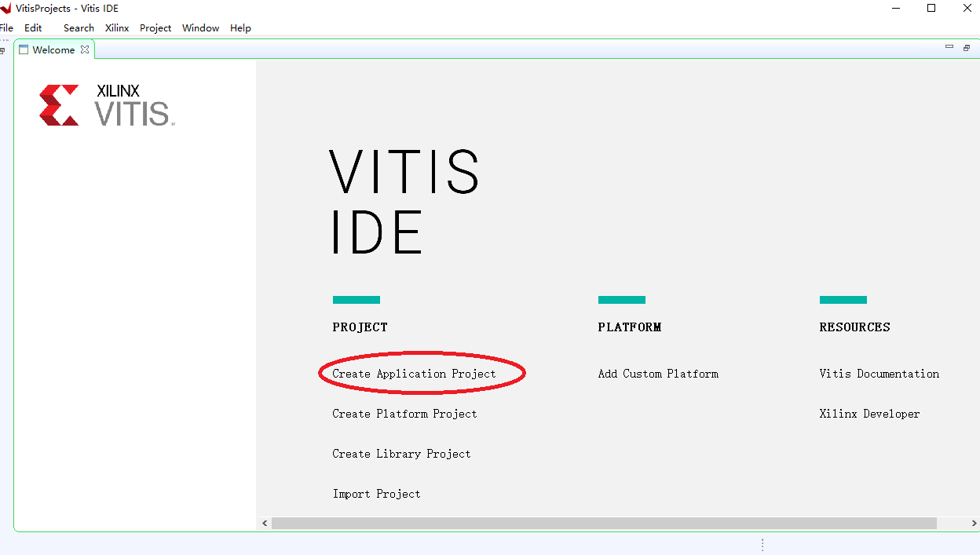
Task: Click Create Platform Project link
Action: (404, 414)
